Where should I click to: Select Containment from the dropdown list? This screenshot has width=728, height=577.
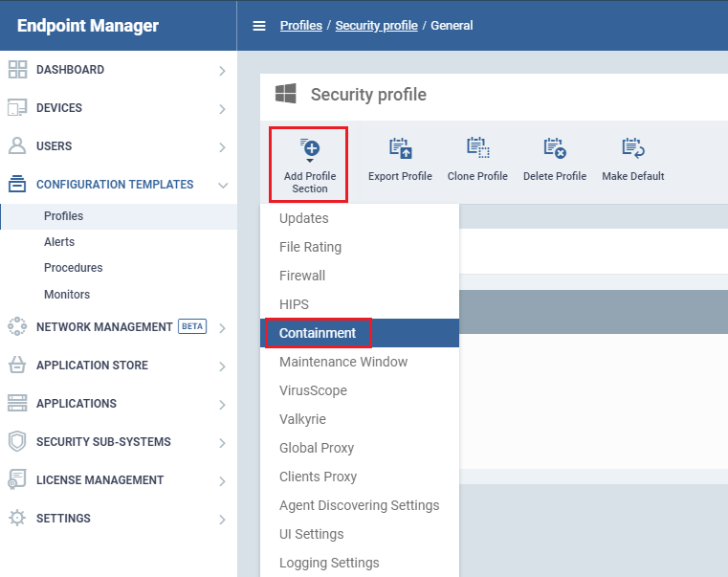tap(318, 333)
